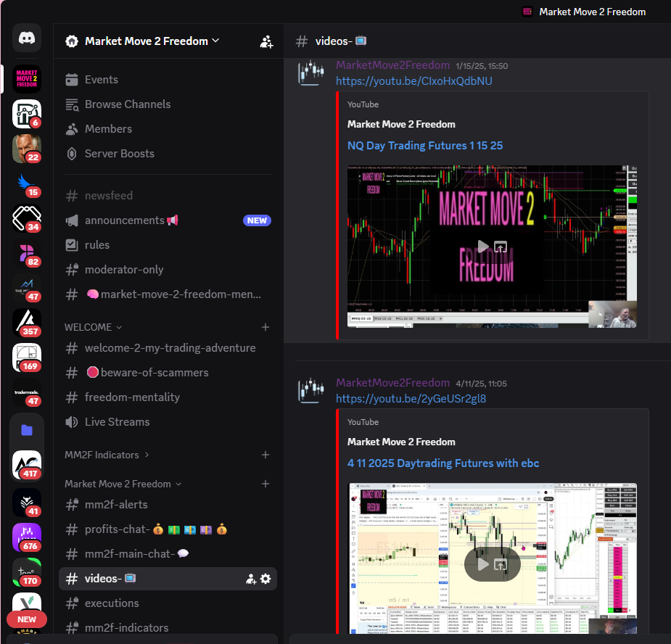Open the server icon with badge 169

point(27,358)
